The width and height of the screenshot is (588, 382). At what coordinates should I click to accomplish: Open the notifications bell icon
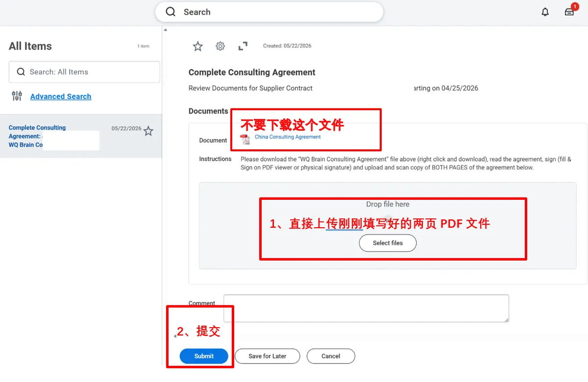[545, 12]
